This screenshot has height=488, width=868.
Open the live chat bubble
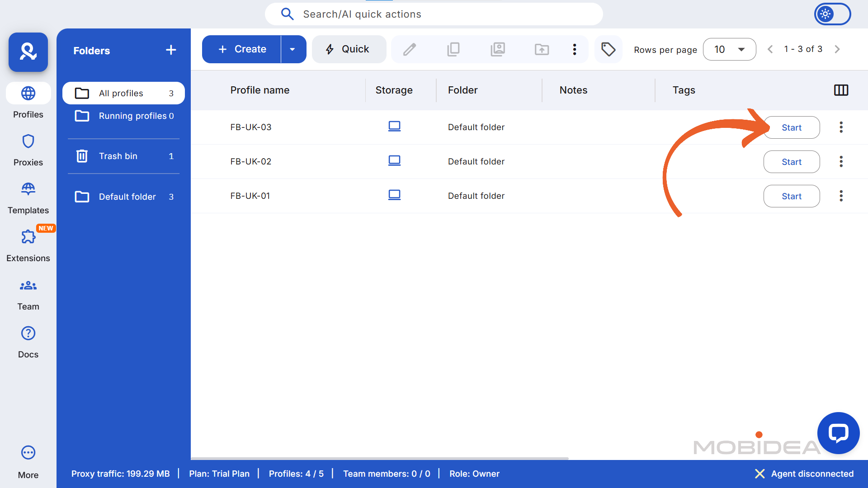[838, 433]
